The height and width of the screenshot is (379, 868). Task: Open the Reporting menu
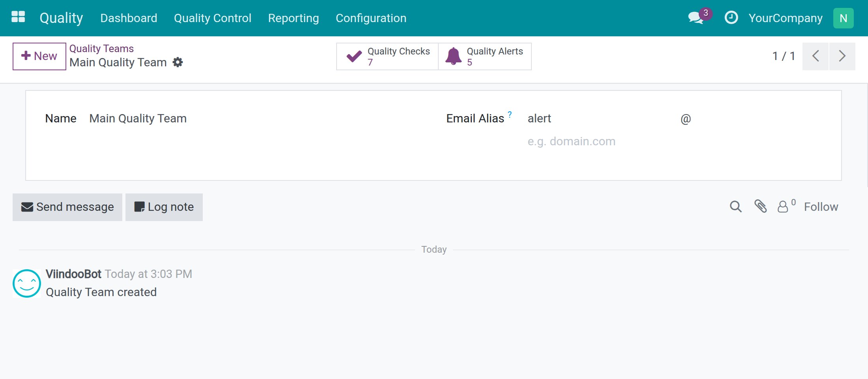pos(294,18)
